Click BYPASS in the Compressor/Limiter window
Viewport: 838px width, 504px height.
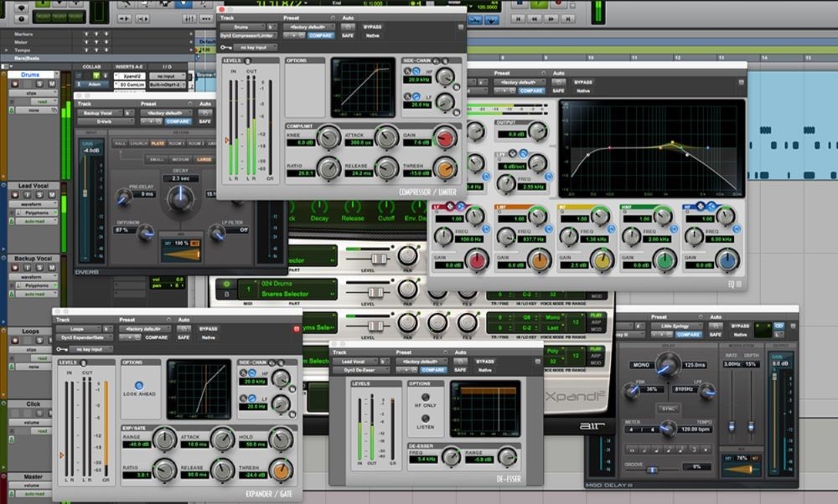coord(373,27)
